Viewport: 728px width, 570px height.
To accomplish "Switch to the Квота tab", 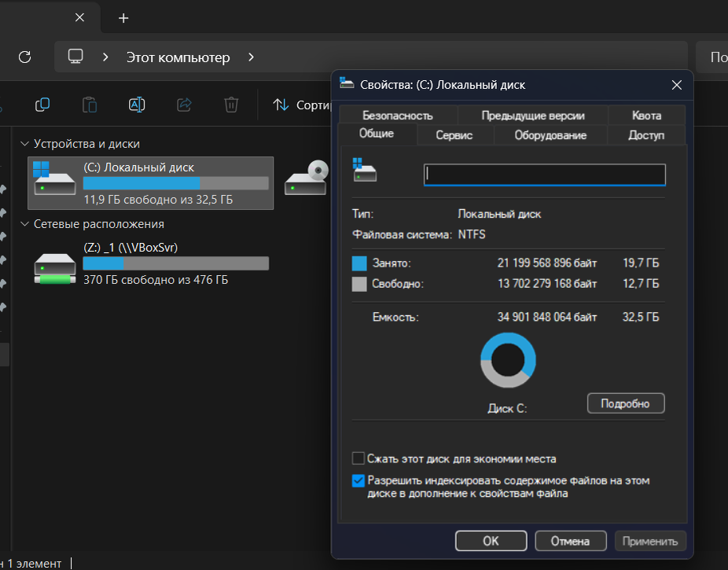I will coord(646,116).
